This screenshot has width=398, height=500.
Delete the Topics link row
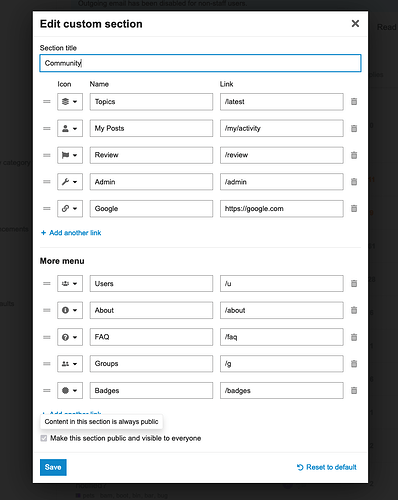point(354,102)
